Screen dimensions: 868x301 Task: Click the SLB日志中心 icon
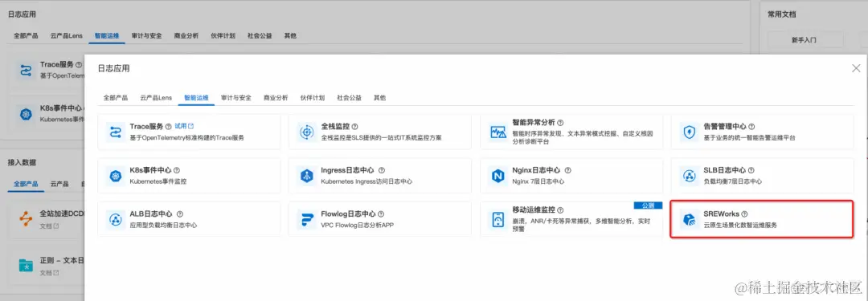pos(690,176)
